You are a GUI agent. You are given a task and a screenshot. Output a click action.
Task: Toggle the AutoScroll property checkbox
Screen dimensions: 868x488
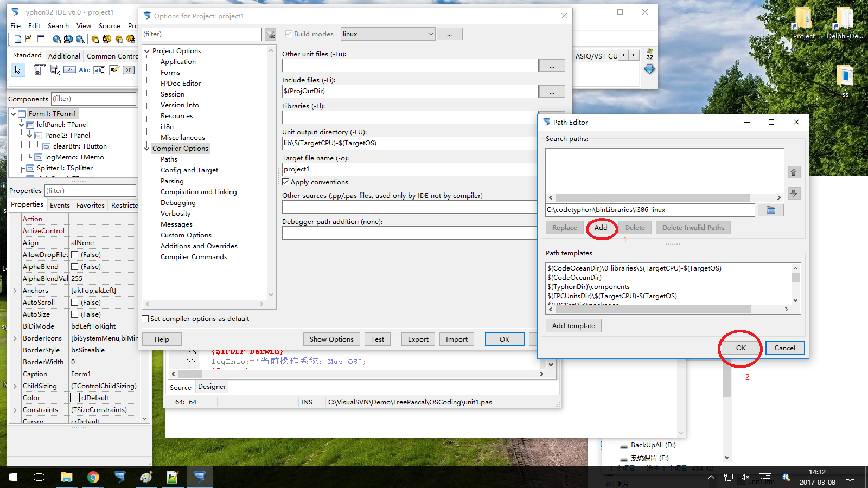pos(75,303)
